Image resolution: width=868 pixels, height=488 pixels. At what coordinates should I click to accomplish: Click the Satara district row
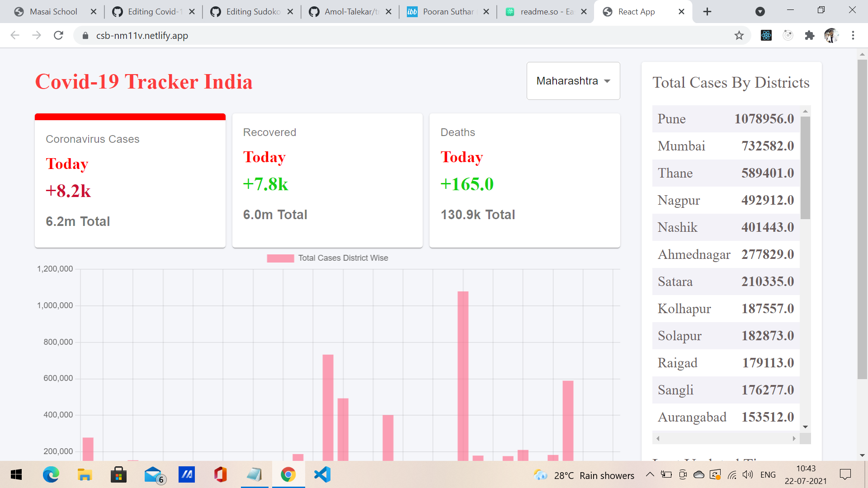point(726,282)
